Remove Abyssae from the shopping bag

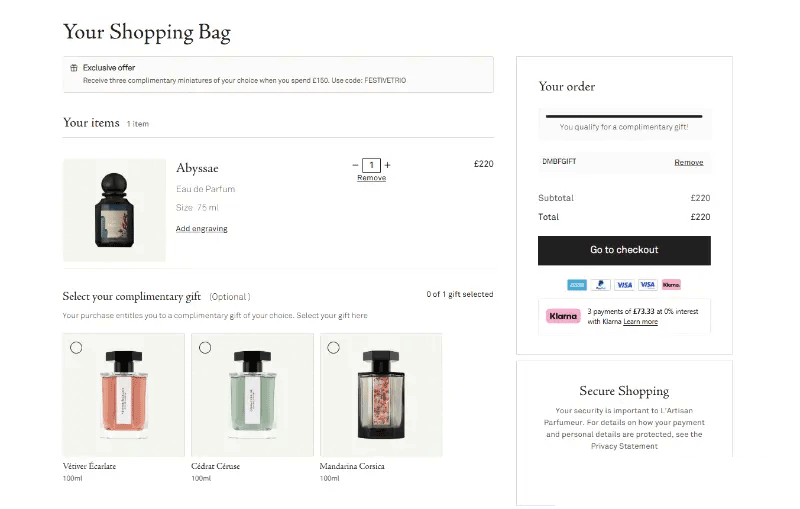coord(371,178)
